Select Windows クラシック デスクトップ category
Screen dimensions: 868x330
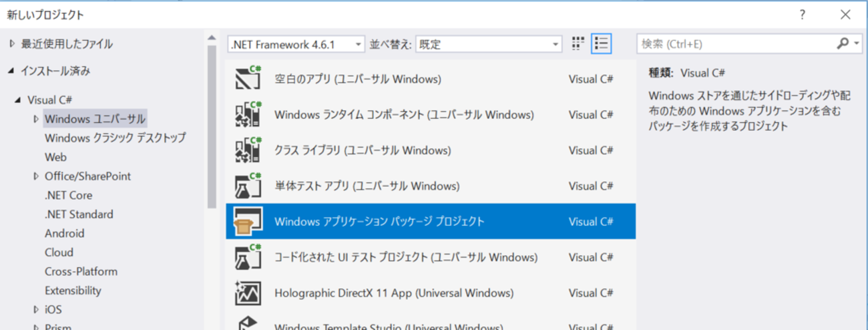pos(115,138)
